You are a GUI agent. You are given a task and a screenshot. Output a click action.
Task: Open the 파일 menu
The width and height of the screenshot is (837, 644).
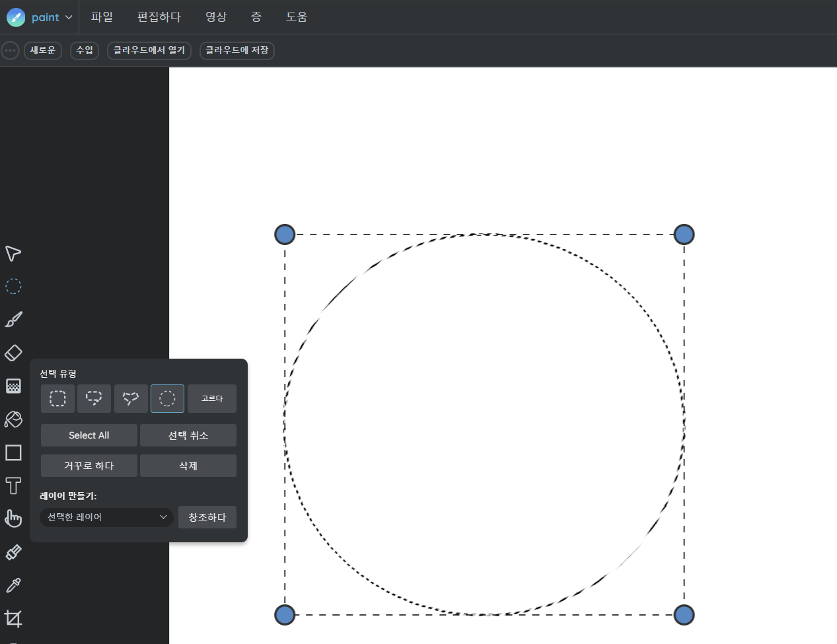point(102,17)
